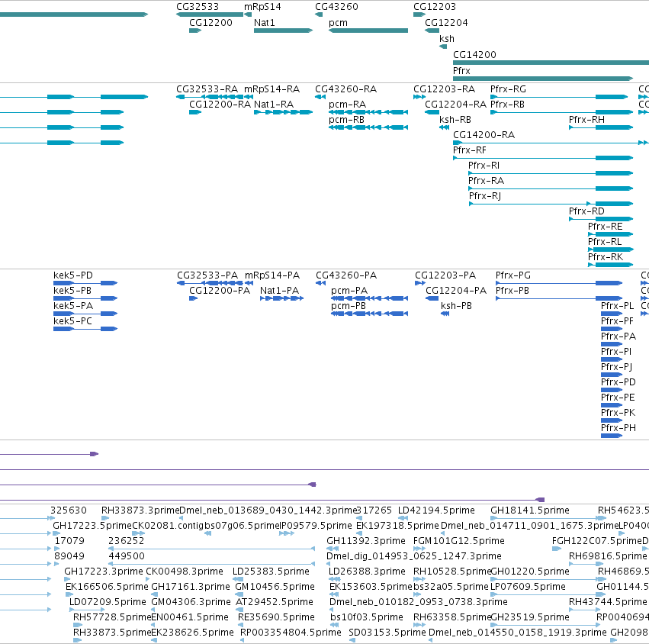Click the CG12204-PA protein label
The image size is (649, 644).
tap(456, 291)
